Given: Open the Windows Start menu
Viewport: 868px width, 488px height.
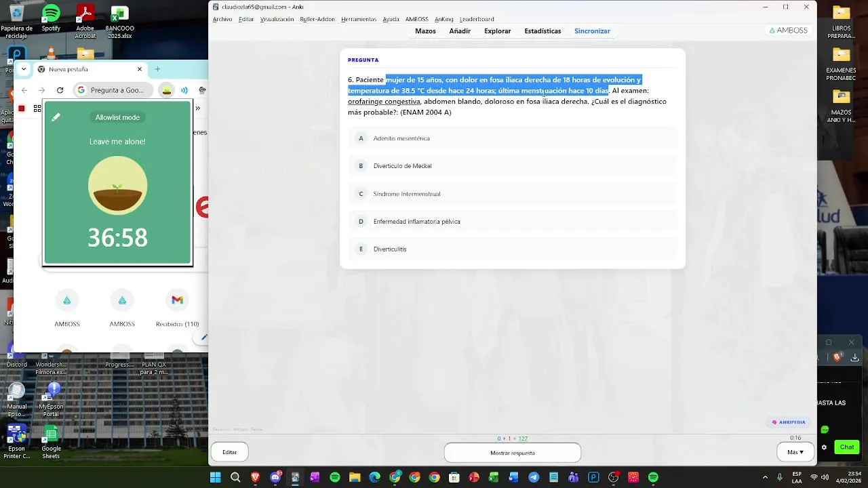Looking at the screenshot, I should (216, 477).
